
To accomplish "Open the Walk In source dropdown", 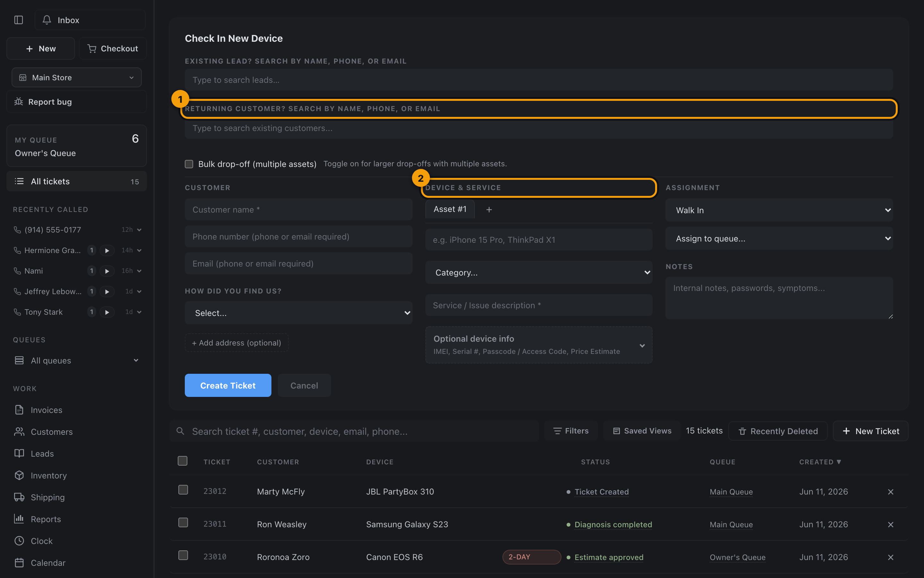I will (779, 210).
